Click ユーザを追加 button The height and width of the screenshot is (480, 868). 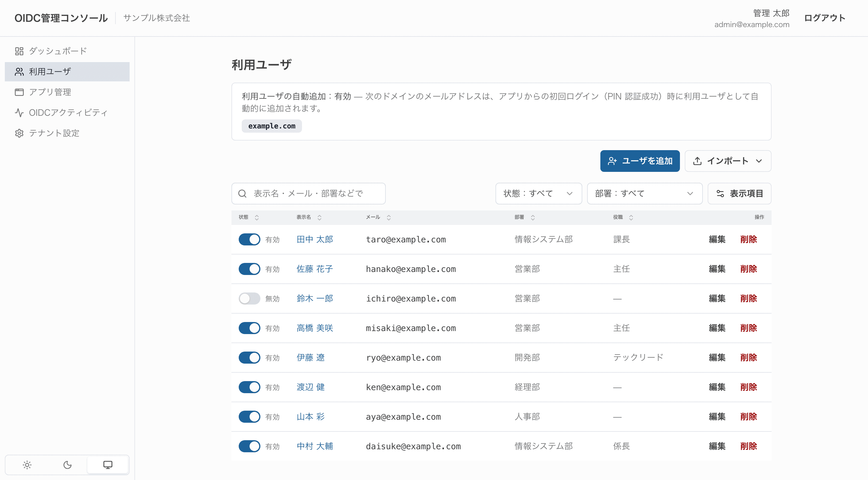point(640,161)
